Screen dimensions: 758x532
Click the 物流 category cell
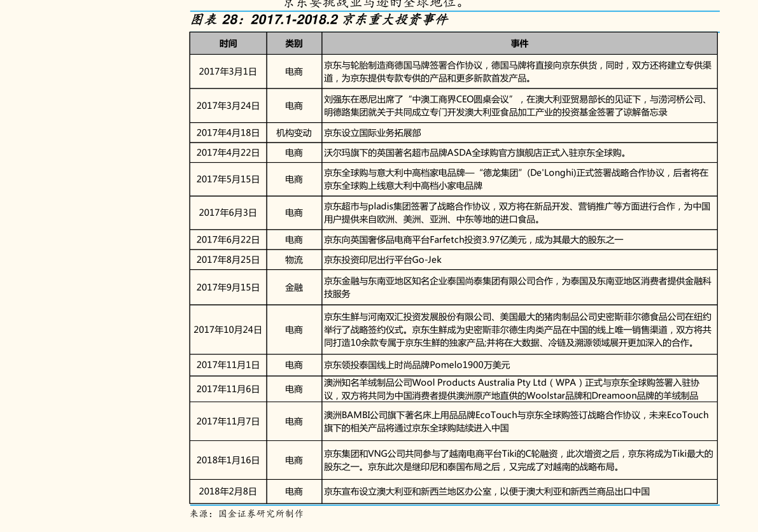[x=294, y=260]
